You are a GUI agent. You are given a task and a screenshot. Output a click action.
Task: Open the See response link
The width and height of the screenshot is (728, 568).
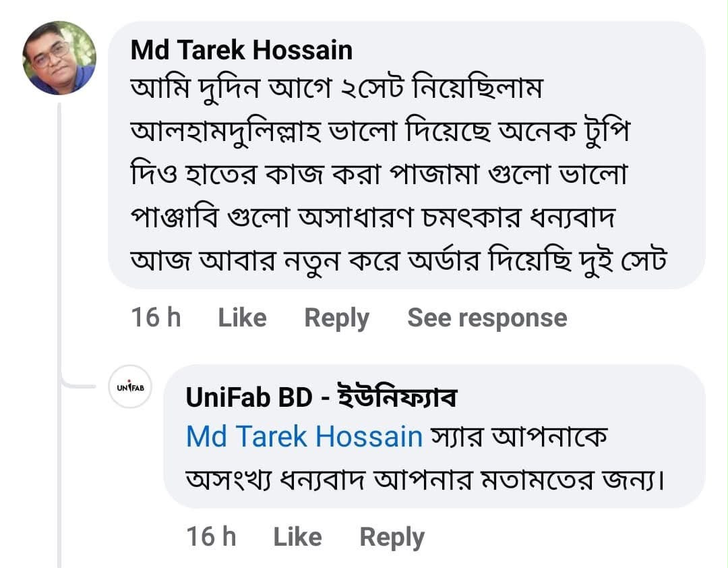[487, 318]
